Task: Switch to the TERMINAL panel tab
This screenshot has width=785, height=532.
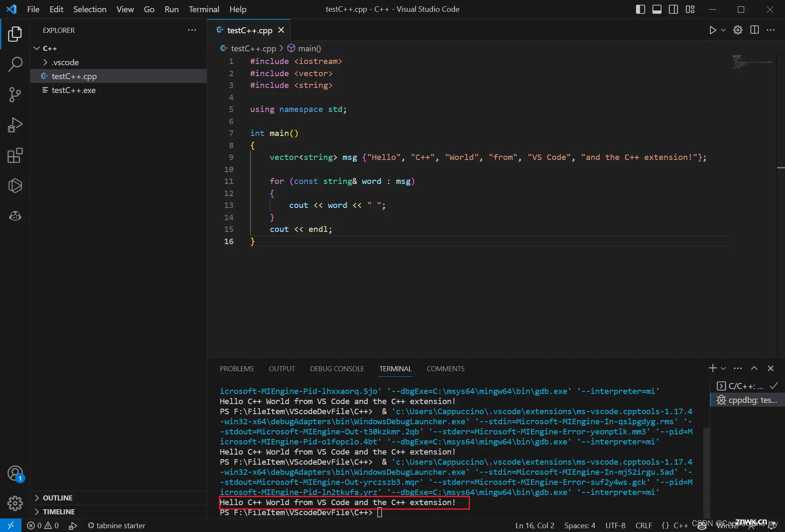Action: pyautogui.click(x=395, y=369)
